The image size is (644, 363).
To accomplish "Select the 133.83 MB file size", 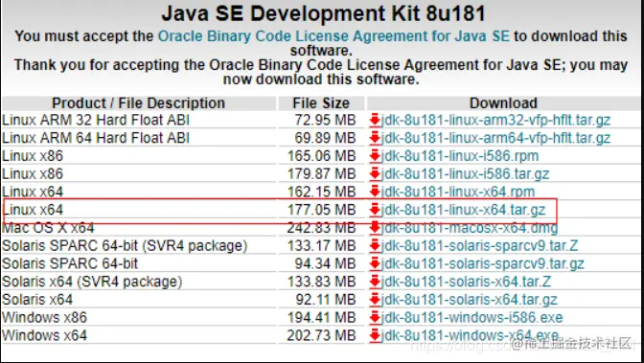I will (322, 282).
